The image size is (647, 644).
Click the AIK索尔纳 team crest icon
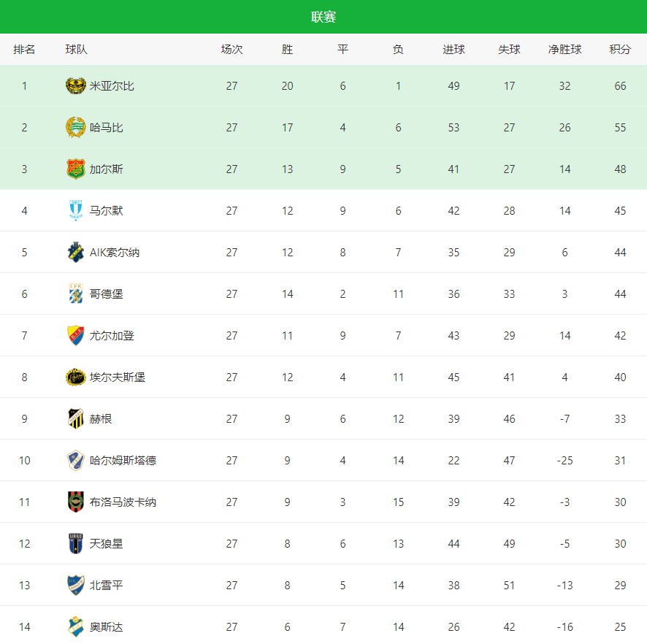click(x=76, y=253)
